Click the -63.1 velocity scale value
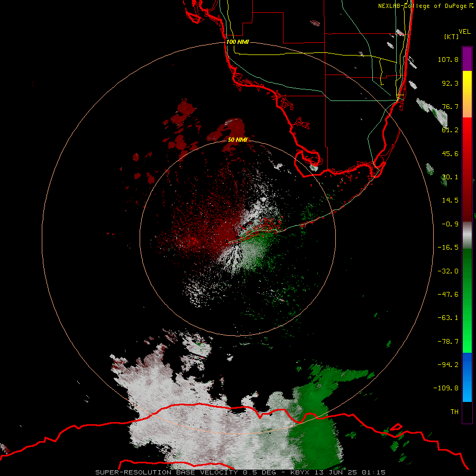The image size is (476, 476). pos(448,318)
